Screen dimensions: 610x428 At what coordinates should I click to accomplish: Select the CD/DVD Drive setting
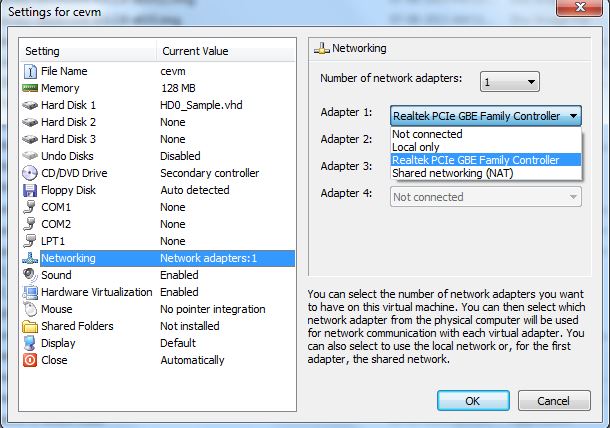point(158,173)
